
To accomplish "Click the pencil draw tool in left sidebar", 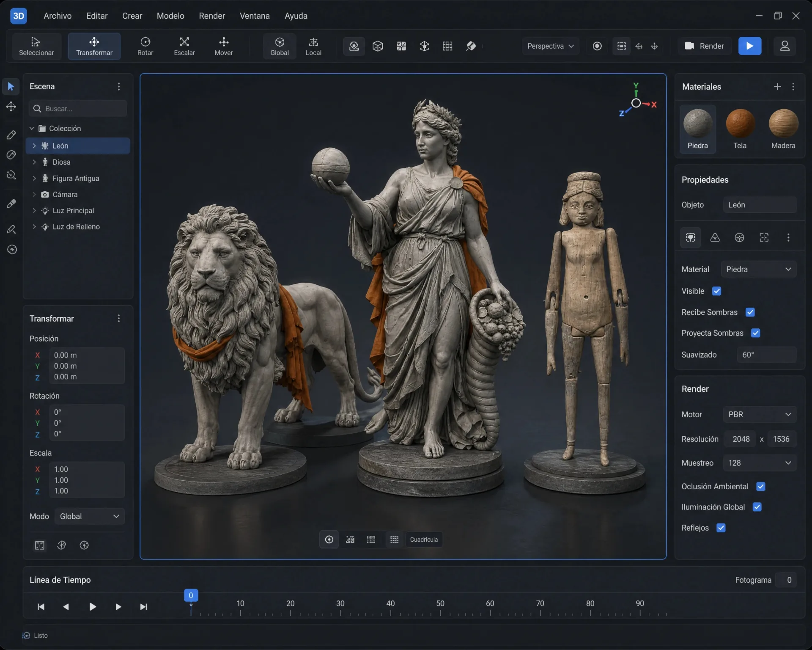I will (x=11, y=135).
